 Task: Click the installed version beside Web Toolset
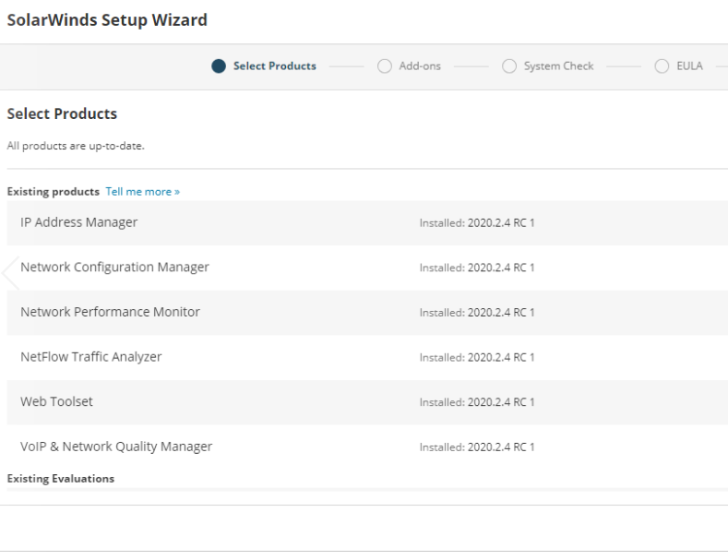(477, 403)
